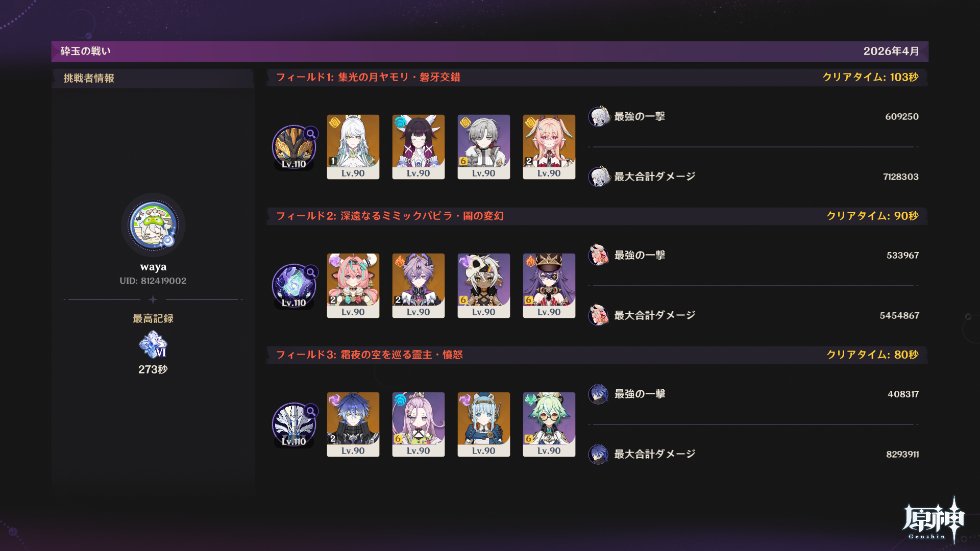Inspect the Field 1 boss magnifier icon
980x551 pixels.
(311, 134)
